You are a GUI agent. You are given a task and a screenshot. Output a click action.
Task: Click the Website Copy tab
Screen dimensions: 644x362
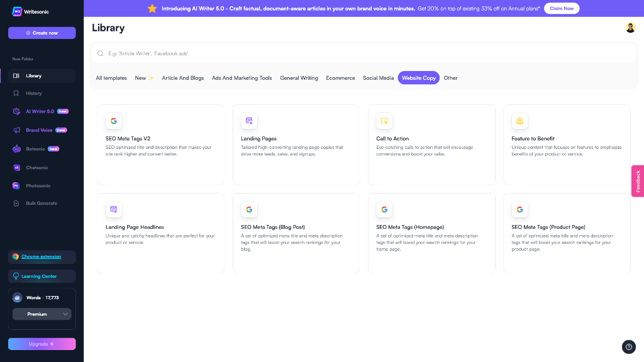[x=418, y=78]
